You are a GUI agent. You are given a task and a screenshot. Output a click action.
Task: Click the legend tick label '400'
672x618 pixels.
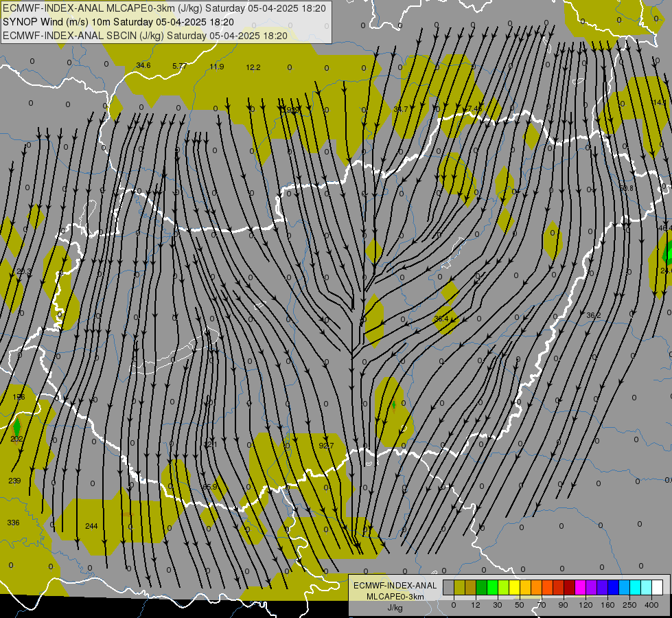[x=651, y=605]
